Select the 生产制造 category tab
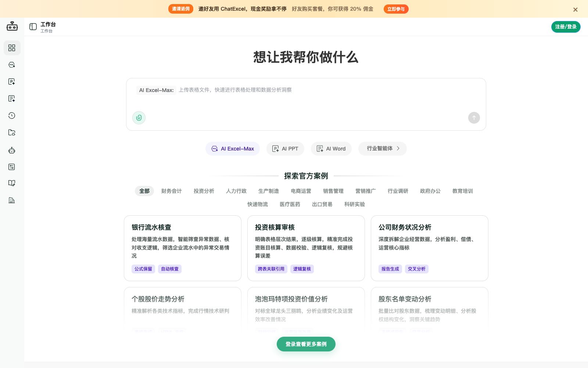Viewport: 588px width, 368px height. [269, 191]
